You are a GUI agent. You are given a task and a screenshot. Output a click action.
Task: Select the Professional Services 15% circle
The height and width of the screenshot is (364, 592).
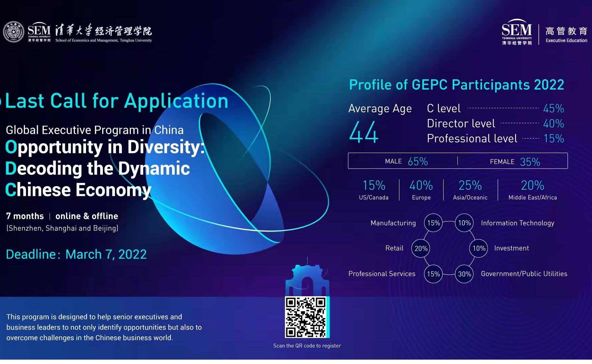433,274
